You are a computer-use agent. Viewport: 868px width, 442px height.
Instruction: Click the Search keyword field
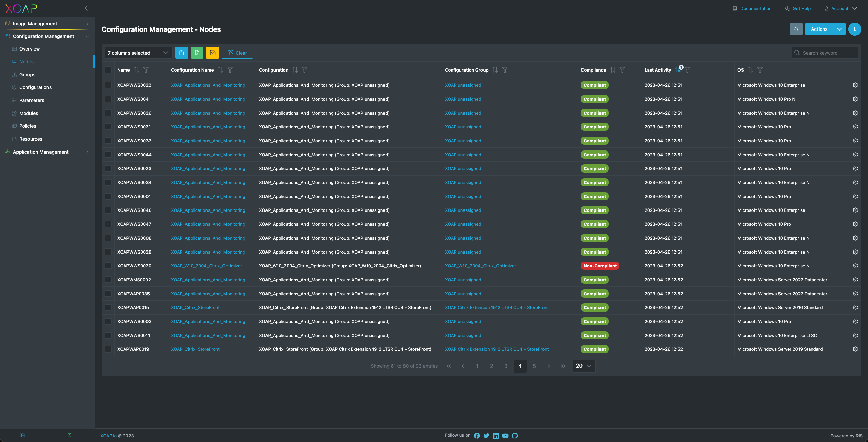825,53
